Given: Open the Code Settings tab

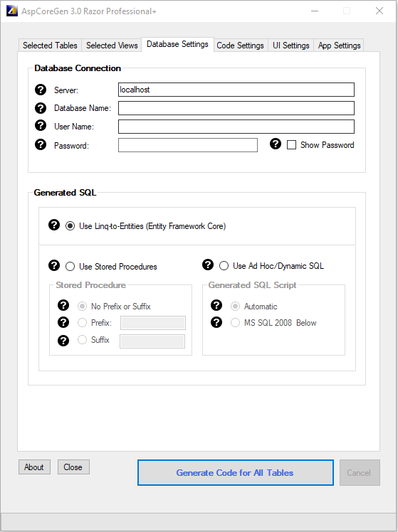Looking at the screenshot, I should click(240, 46).
